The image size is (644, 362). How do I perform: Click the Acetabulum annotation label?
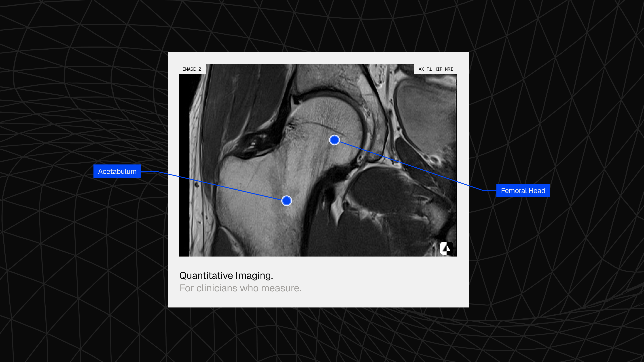click(x=117, y=171)
